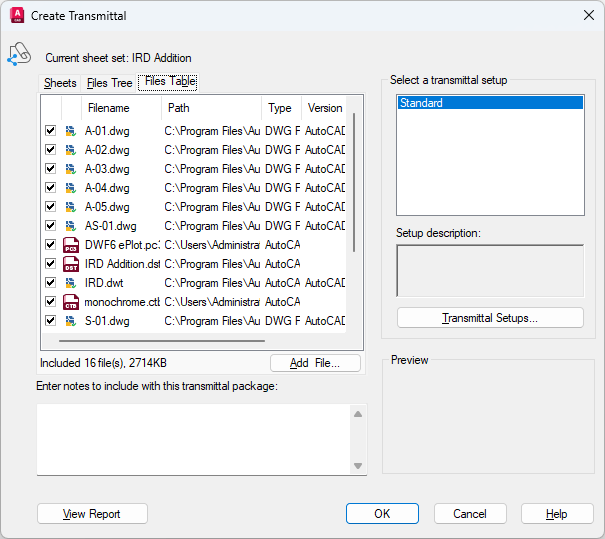Open the Transmittal Setups dialog button

click(x=490, y=318)
